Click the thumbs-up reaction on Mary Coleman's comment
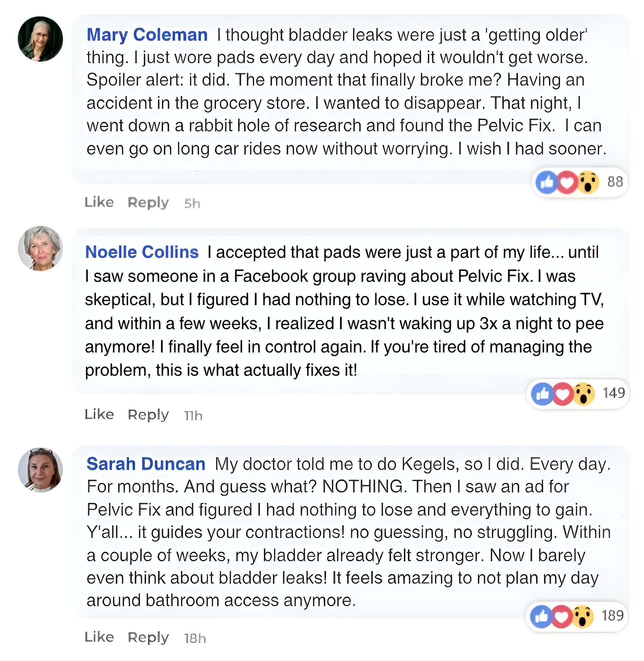Image resolution: width=644 pixels, height=661 pixels. click(547, 182)
